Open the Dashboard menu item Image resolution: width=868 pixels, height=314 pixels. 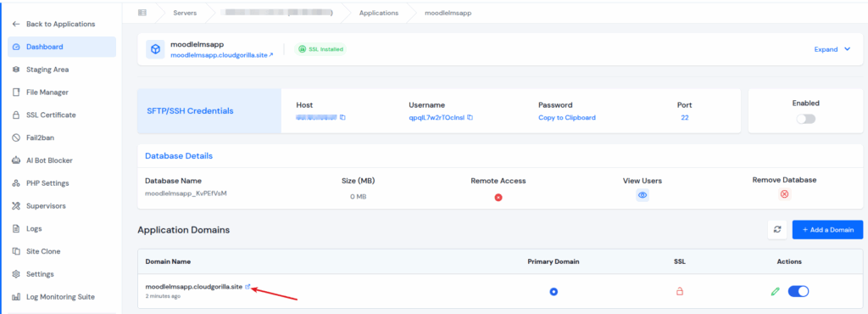click(61, 47)
